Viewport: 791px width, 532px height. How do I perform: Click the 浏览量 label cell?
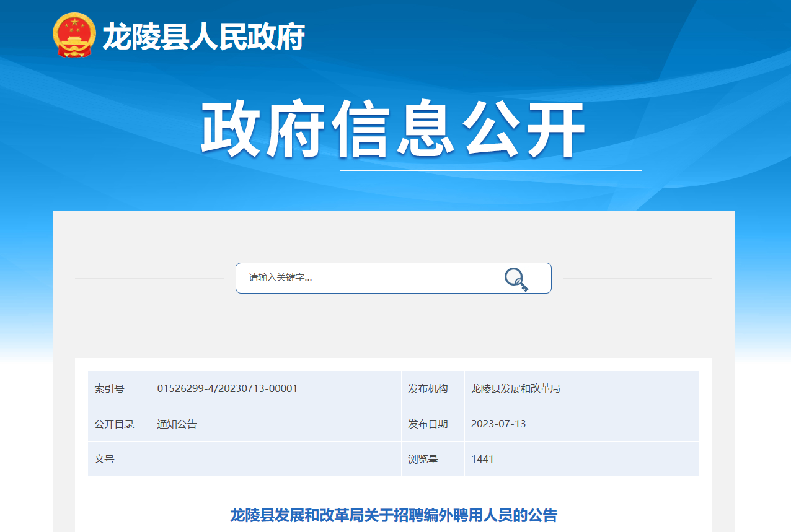coord(423,460)
